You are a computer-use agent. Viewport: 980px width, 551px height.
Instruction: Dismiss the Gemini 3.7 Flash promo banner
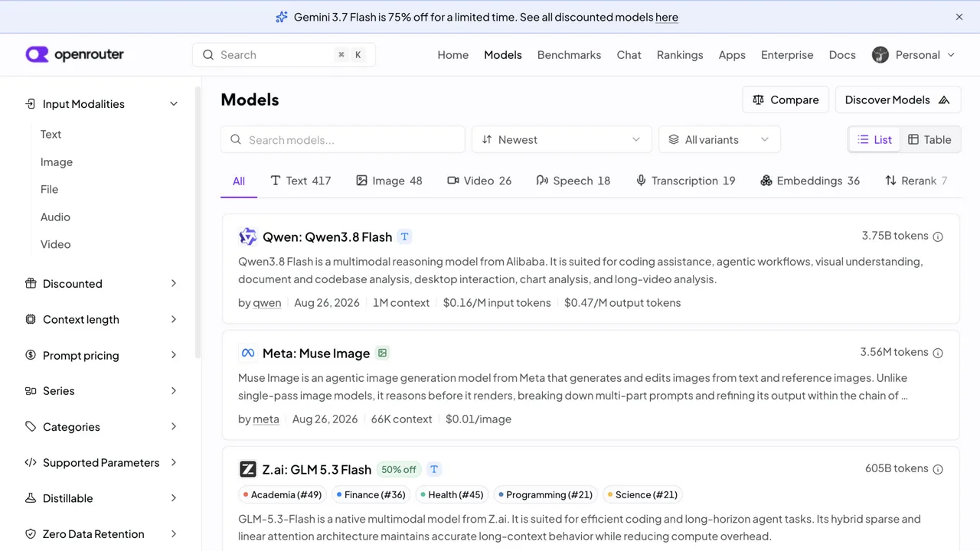(959, 17)
